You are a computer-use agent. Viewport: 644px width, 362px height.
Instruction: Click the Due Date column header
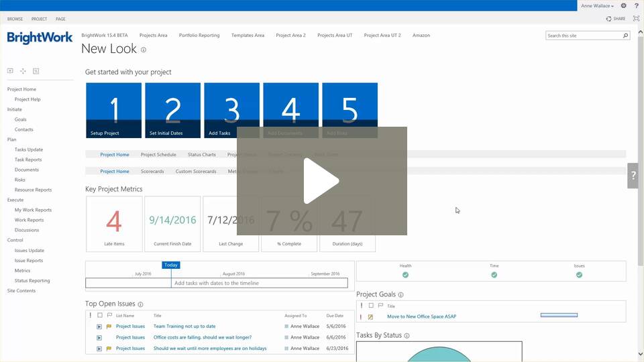[335, 316]
